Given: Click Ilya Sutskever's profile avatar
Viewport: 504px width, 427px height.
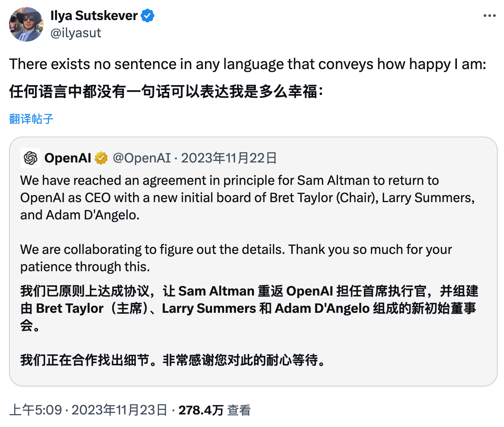Looking at the screenshot, I should [26, 24].
